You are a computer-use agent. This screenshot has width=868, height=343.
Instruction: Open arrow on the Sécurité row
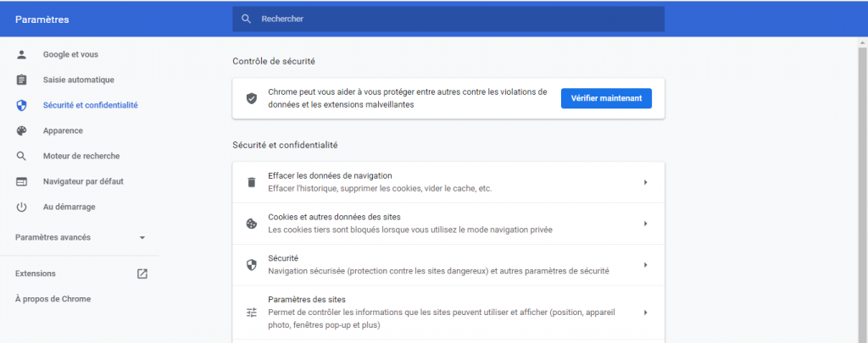(x=645, y=265)
